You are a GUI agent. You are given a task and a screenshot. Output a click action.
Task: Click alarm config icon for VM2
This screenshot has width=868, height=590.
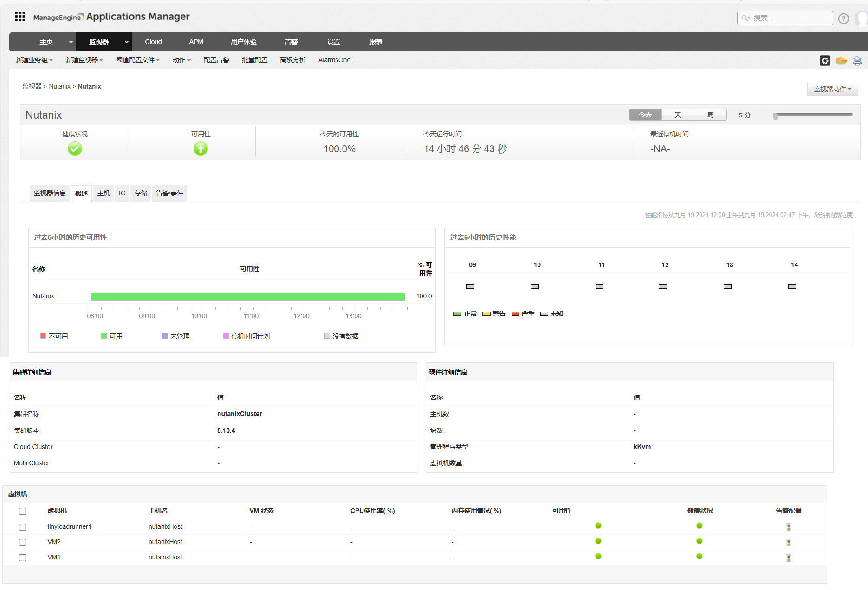tap(788, 543)
